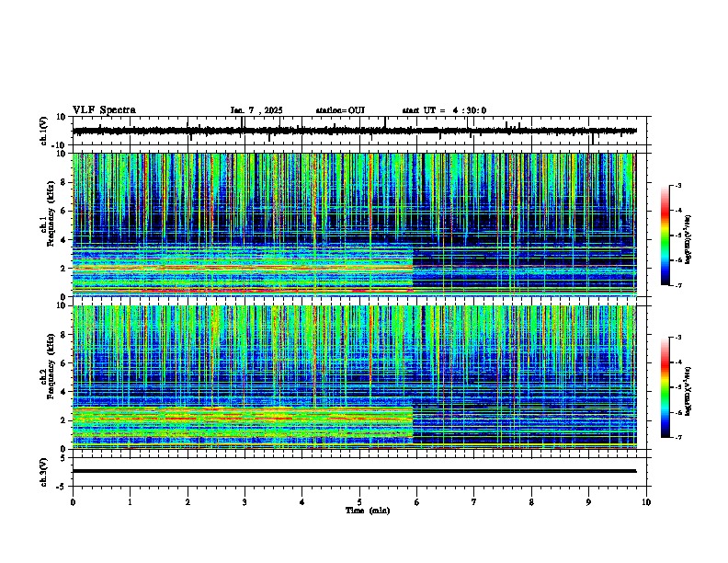Click the ch.2 PSD color scale bar
Viewport: 728px width, 563px height.
point(665,387)
